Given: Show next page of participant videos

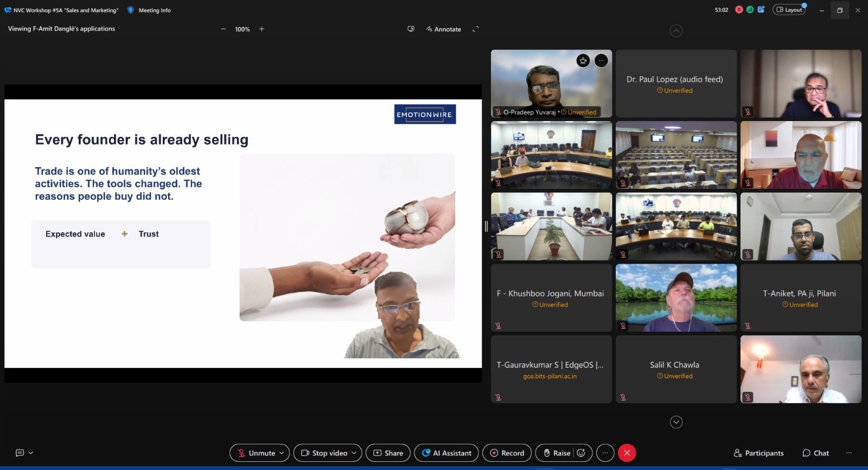Looking at the screenshot, I should click(676, 422).
